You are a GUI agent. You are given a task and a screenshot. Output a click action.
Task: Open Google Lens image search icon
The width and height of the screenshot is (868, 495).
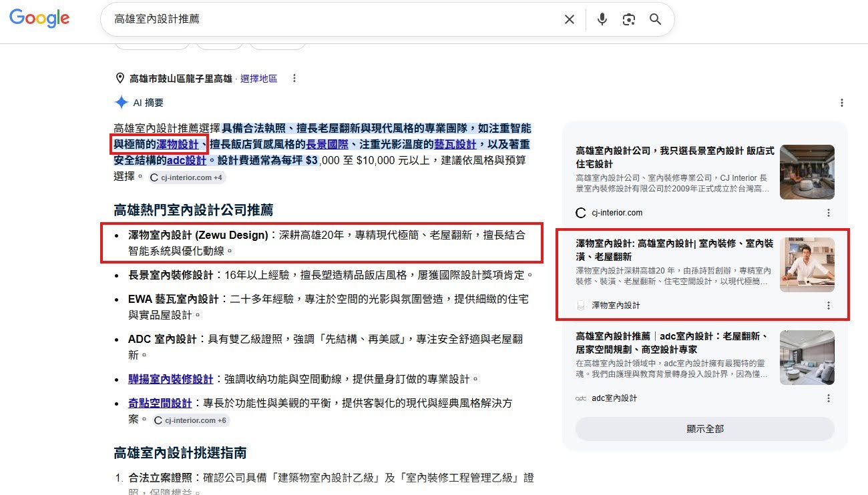pos(628,19)
